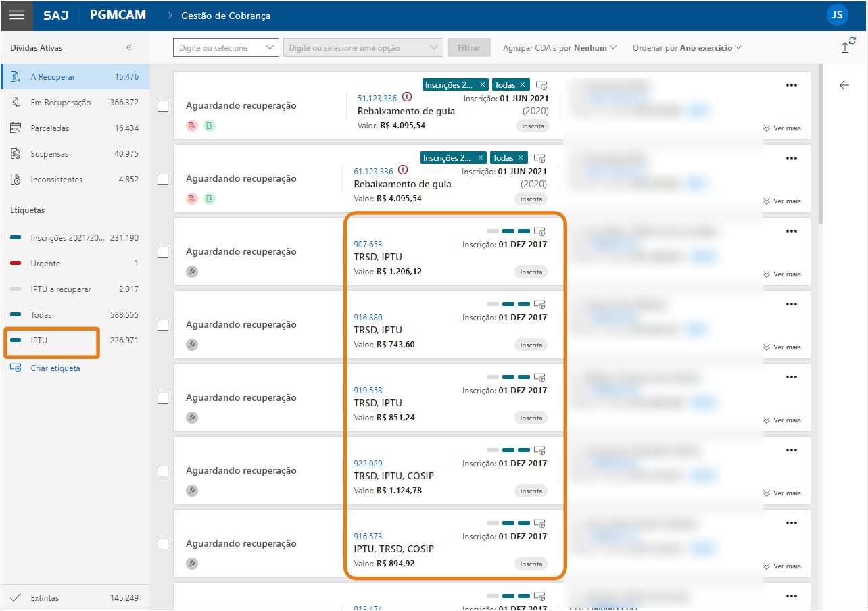This screenshot has height=611, width=868.
Task: Open more options for debt 51.123.336
Action: (x=792, y=85)
